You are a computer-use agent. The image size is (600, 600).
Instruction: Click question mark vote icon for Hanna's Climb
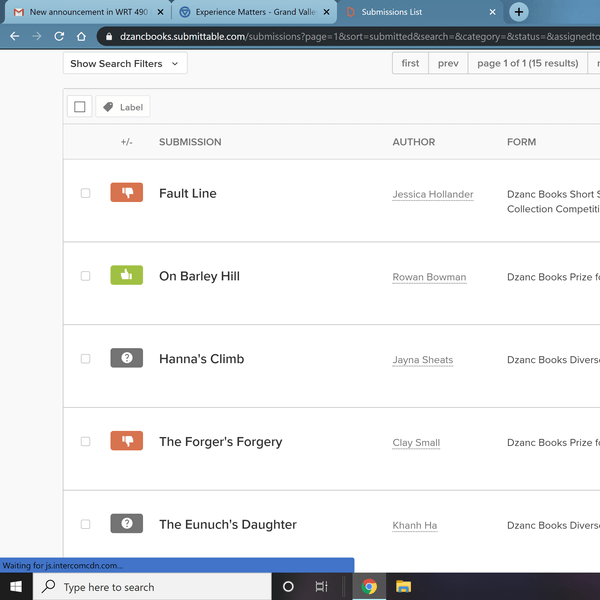point(127,359)
